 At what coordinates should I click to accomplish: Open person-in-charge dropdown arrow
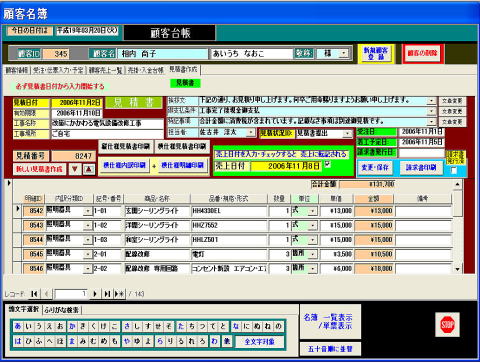251,132
